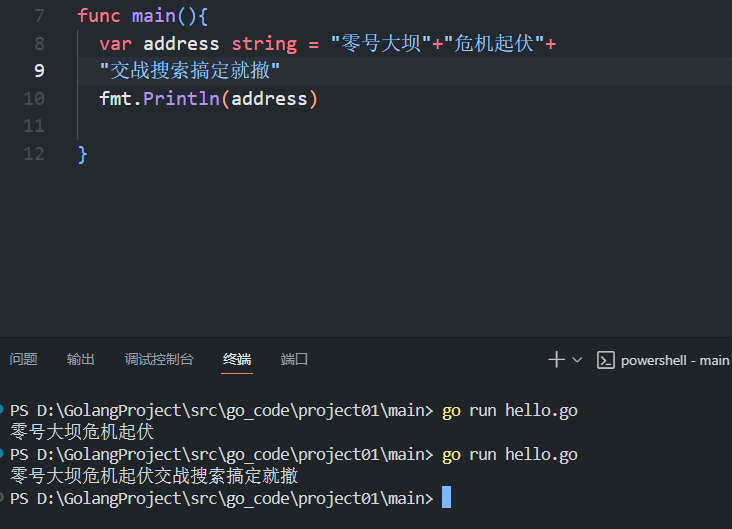This screenshot has width=732, height=529.
Task: Place cursor in the "交战搜索搞定就撤" string
Action: [x=190, y=71]
